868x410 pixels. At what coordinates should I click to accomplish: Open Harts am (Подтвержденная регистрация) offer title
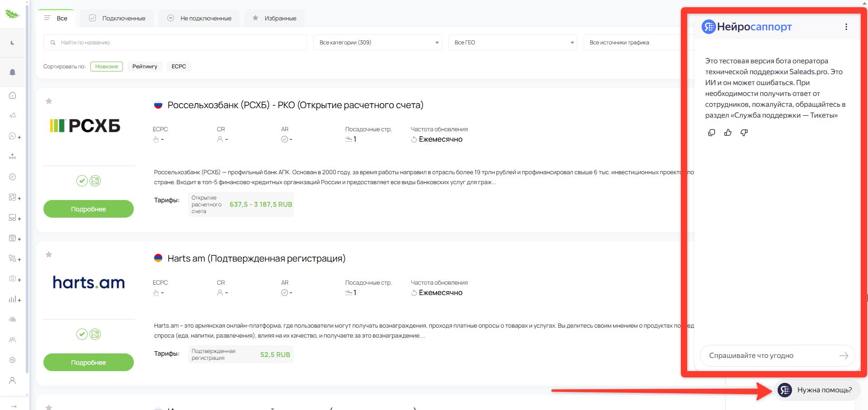pyautogui.click(x=256, y=258)
